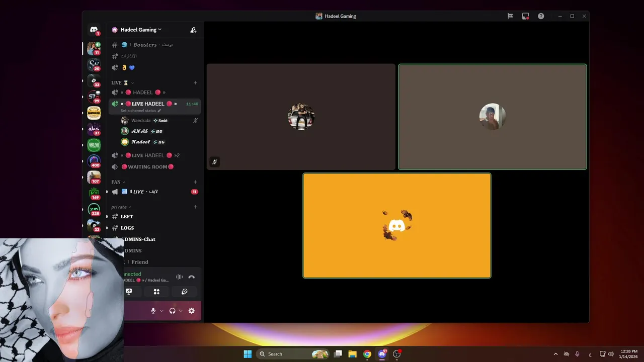
Task: Join the voice channel with emoji name
Action: (154, 67)
